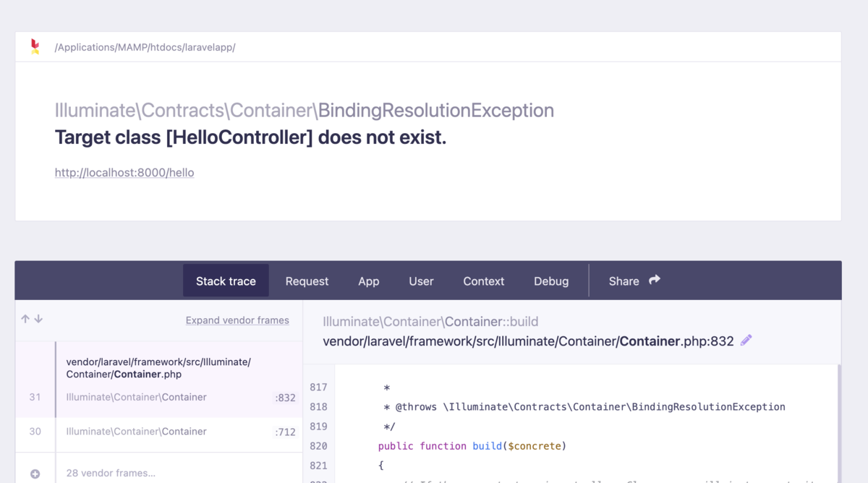Click the plus icon next to vendor frames
This screenshot has height=483, width=868.
click(35, 473)
